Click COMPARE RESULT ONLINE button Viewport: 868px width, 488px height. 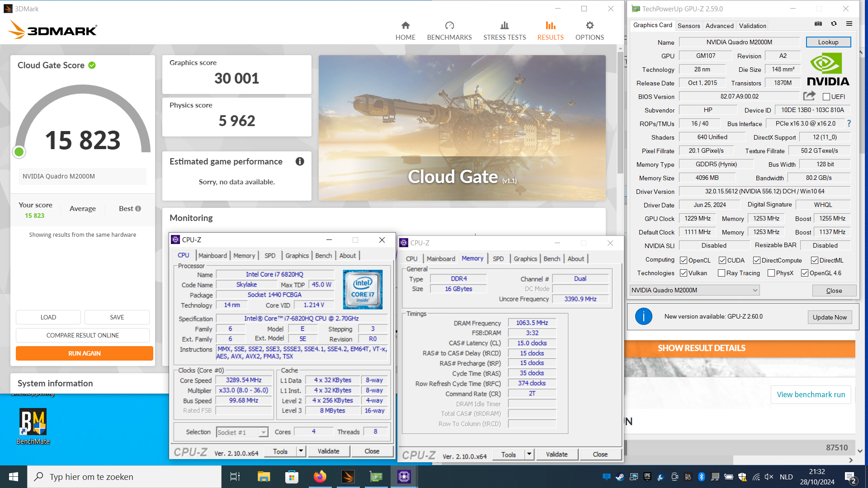tap(83, 335)
